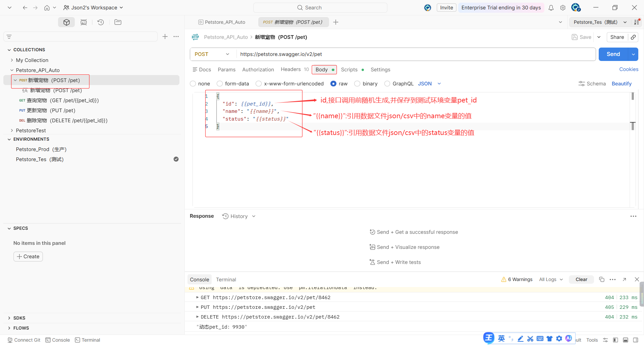The width and height of the screenshot is (644, 345).
Task: Open the All Logs filter dropdown
Action: pyautogui.click(x=551, y=279)
